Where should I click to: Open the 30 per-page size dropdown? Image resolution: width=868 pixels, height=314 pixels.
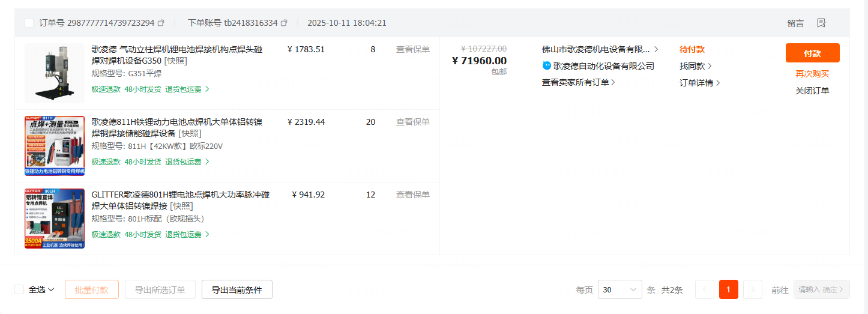coord(619,289)
